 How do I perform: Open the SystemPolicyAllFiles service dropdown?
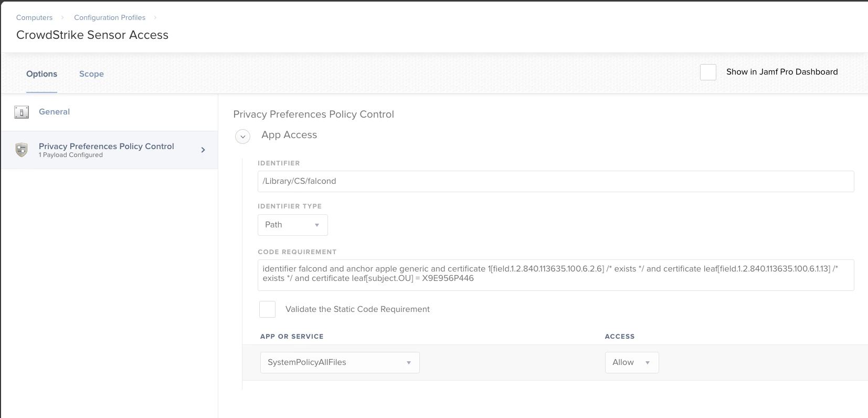tap(340, 362)
